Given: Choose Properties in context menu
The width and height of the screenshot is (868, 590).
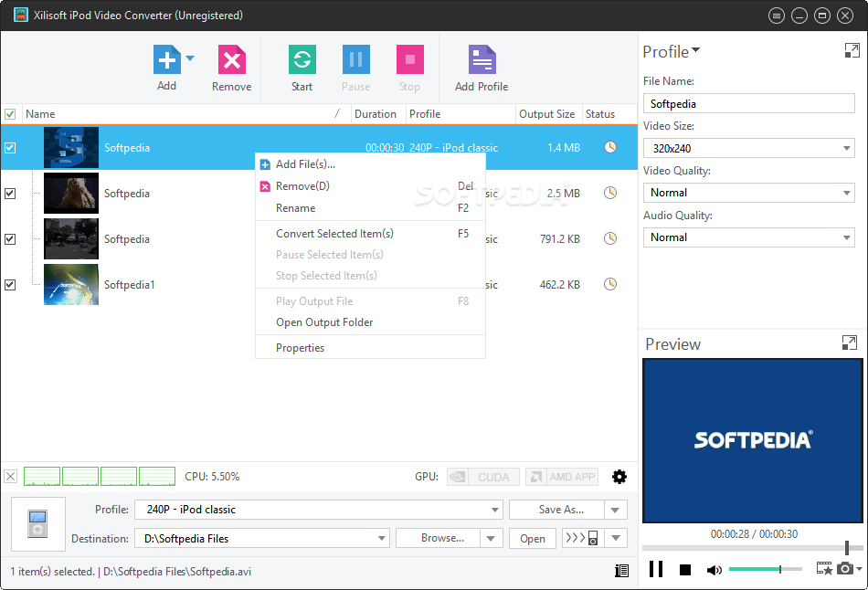Looking at the screenshot, I should 370,348.
